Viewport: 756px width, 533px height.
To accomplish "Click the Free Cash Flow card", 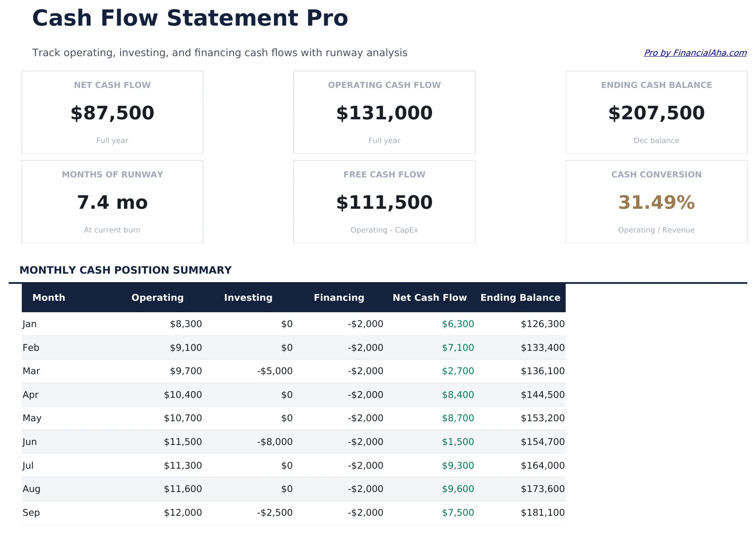I will 384,201.
